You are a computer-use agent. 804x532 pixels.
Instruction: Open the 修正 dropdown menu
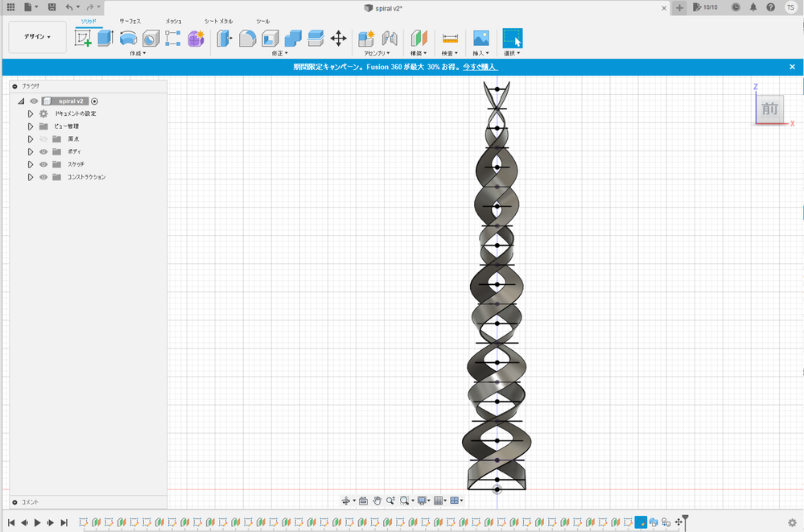(280, 53)
